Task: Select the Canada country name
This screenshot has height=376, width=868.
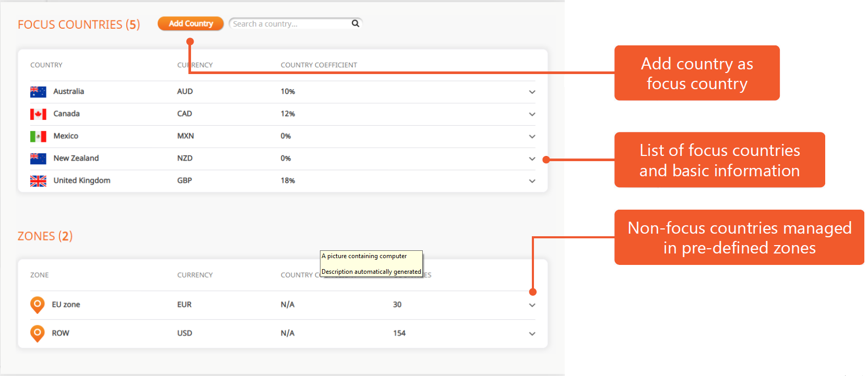Action: pyautogui.click(x=66, y=114)
